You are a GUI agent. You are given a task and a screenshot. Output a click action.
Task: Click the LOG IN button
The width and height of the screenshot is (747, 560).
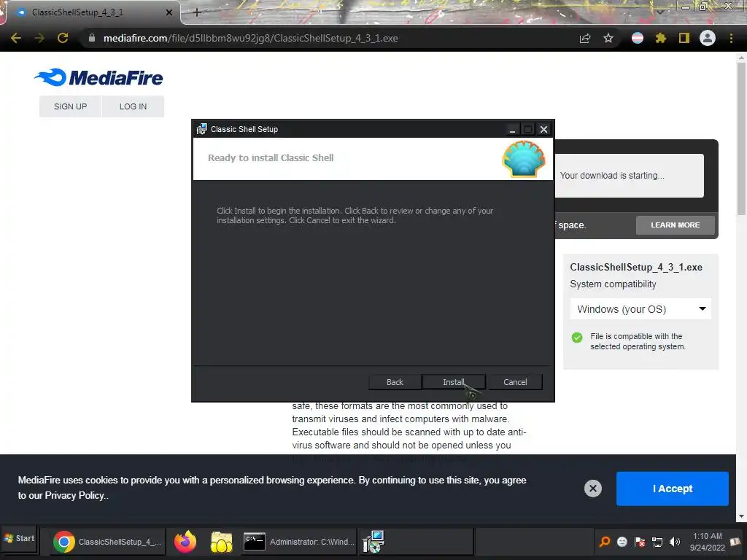coord(133,106)
